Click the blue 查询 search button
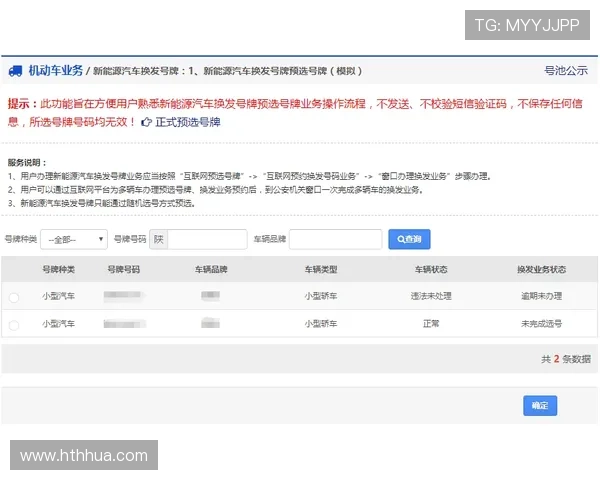This screenshot has height=480, width=600. [409, 239]
